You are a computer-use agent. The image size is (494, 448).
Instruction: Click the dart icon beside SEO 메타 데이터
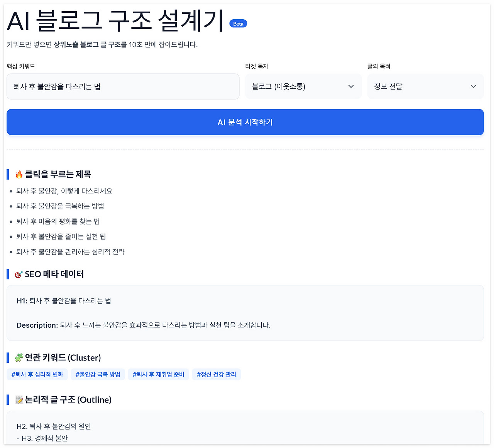[18, 274]
